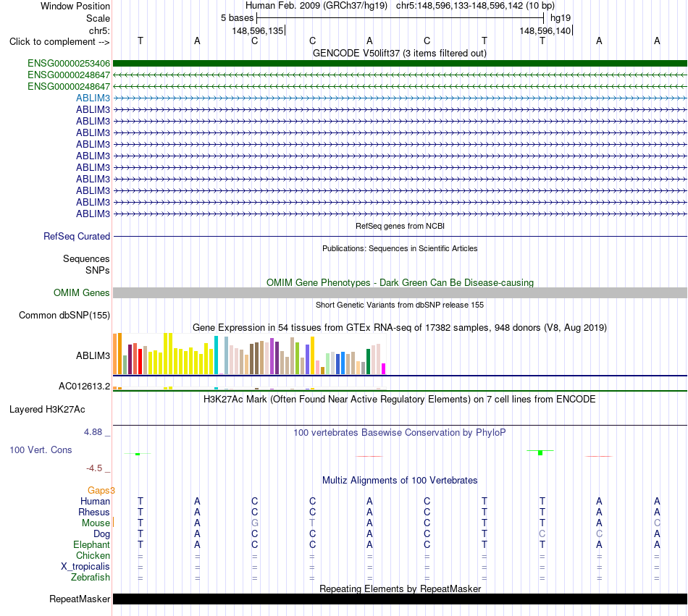The width and height of the screenshot is (688, 616).
Task: Click the Window Position label
Action: [75, 6]
